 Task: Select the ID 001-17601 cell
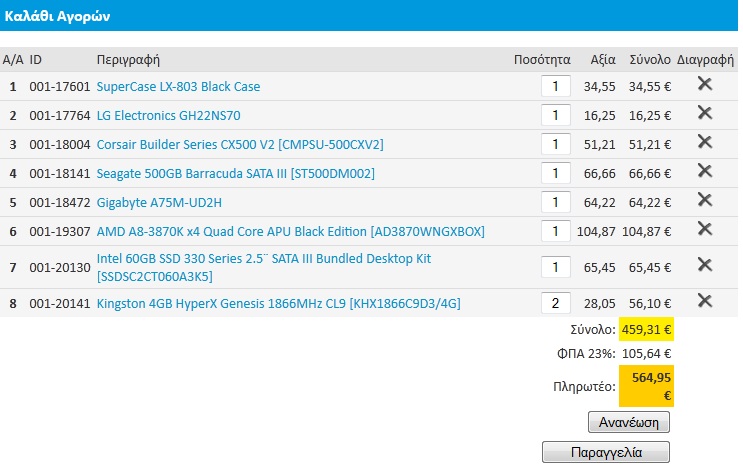pos(60,87)
